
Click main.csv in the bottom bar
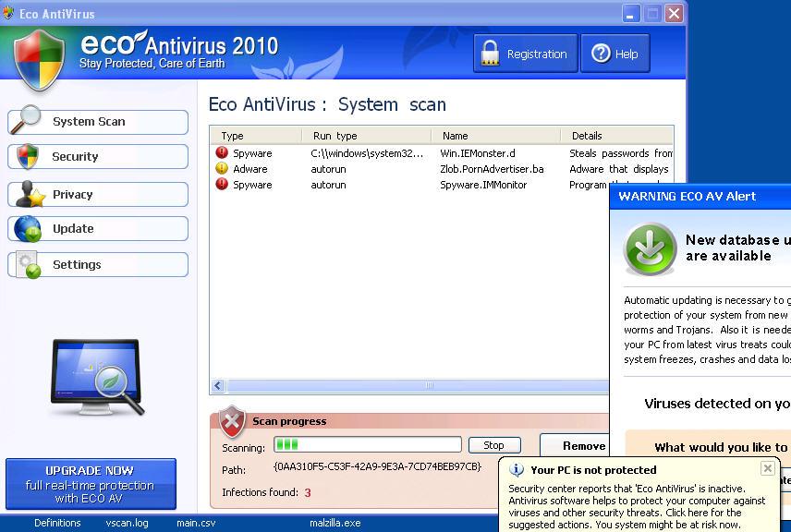(196, 523)
